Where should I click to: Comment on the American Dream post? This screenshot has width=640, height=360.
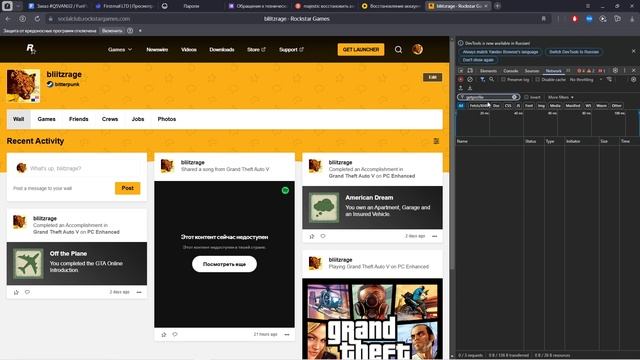(x=323, y=236)
